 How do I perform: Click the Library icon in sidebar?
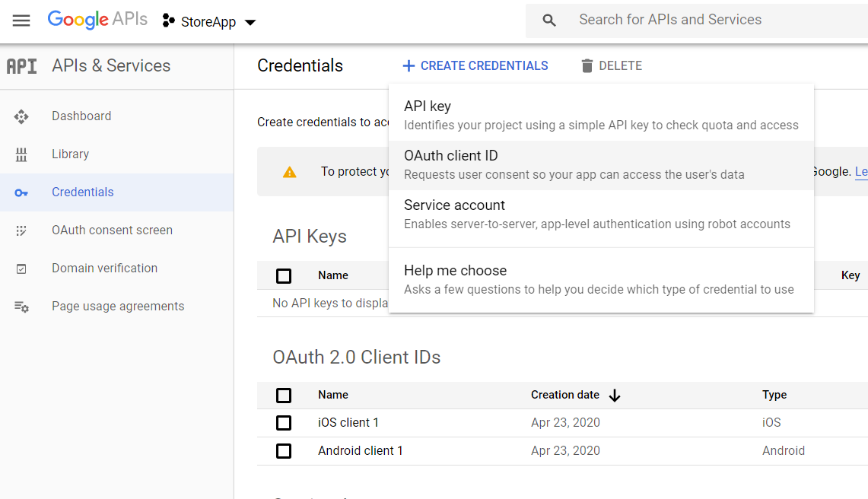coord(21,154)
